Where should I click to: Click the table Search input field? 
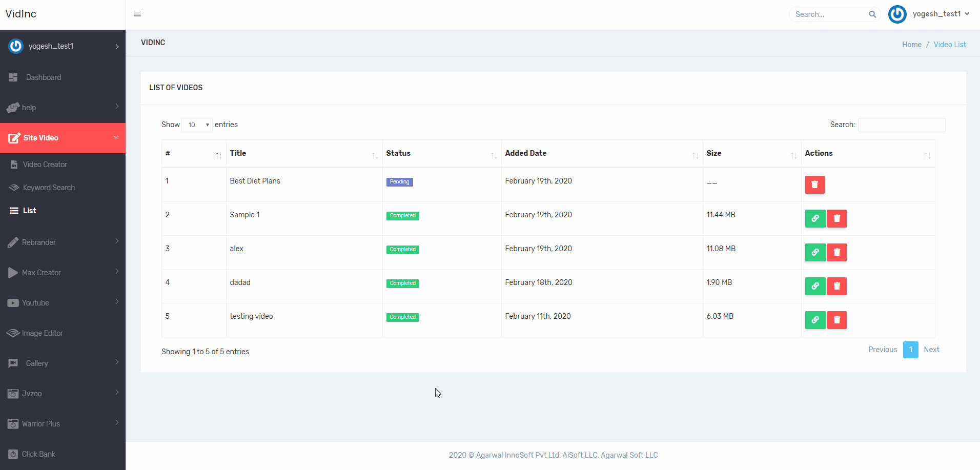902,125
